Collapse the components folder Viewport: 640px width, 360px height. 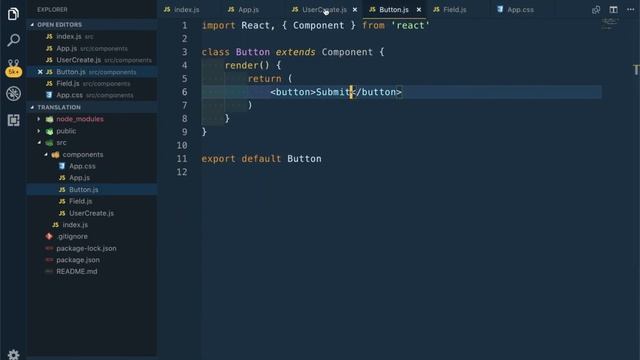45,155
